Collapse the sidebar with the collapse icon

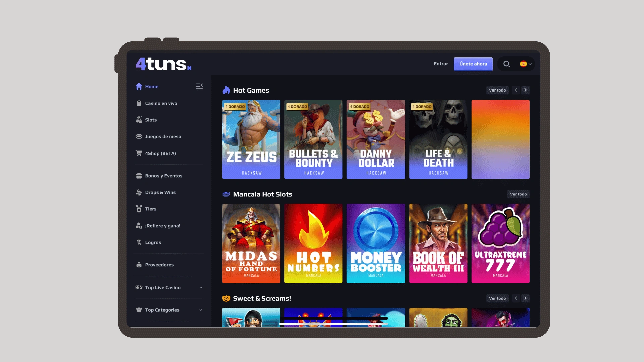[x=199, y=86]
